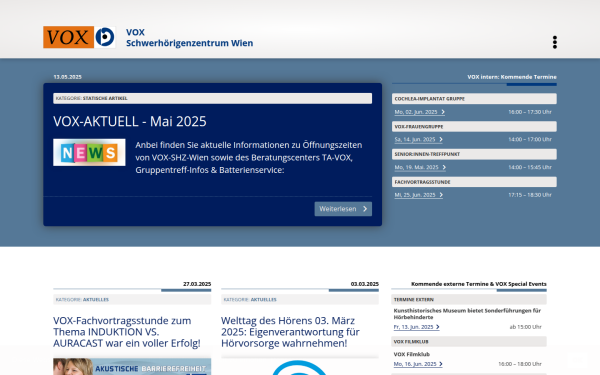Click the 17:15 – 18:30 Uhr time

coord(530,195)
